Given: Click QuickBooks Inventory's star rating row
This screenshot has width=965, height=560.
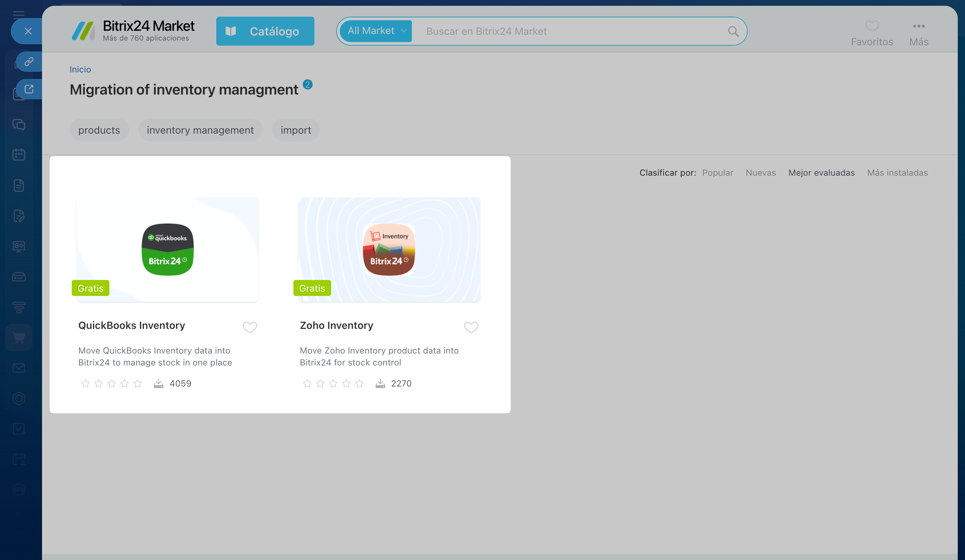Looking at the screenshot, I should pyautogui.click(x=112, y=384).
